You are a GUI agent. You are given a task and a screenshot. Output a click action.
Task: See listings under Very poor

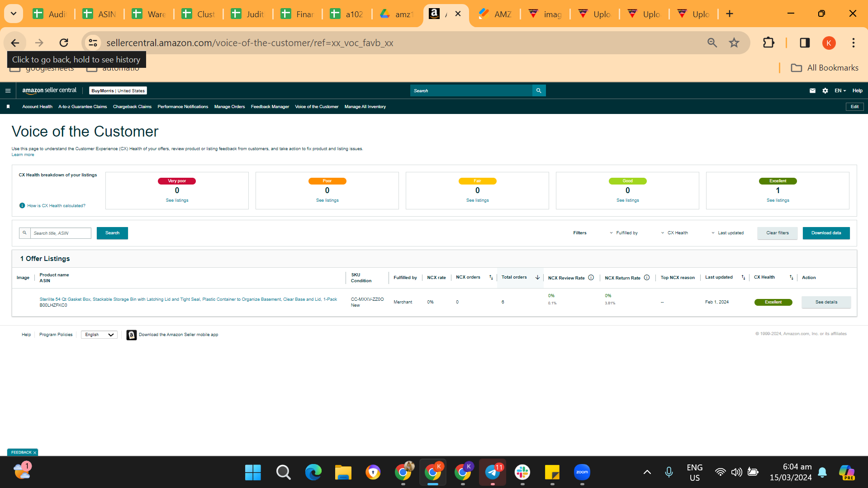177,200
